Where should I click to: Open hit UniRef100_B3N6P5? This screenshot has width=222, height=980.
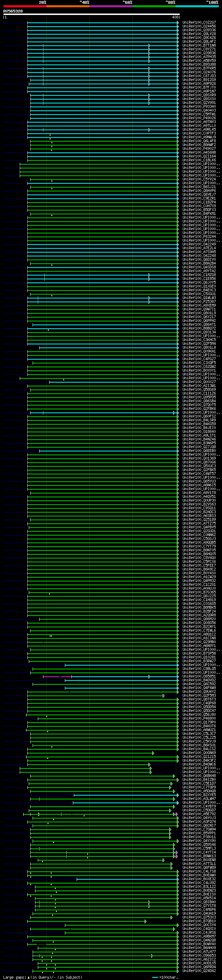point(199,443)
